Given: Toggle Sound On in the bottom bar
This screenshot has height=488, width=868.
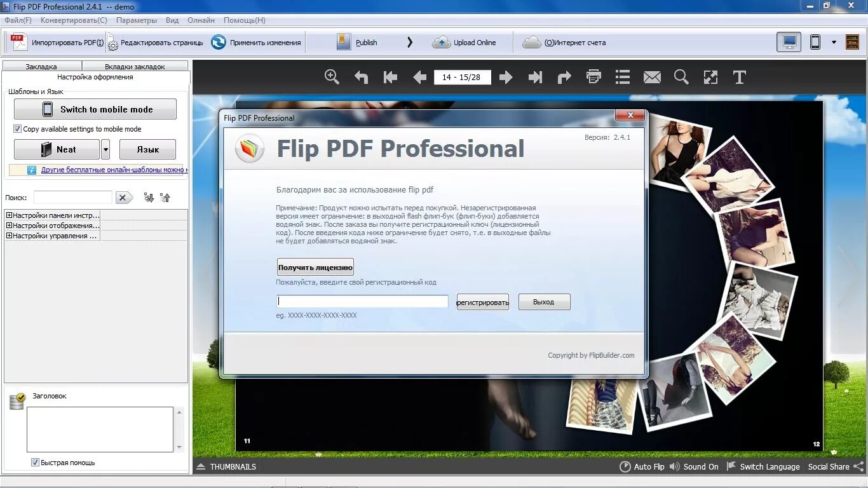Looking at the screenshot, I should (693, 466).
